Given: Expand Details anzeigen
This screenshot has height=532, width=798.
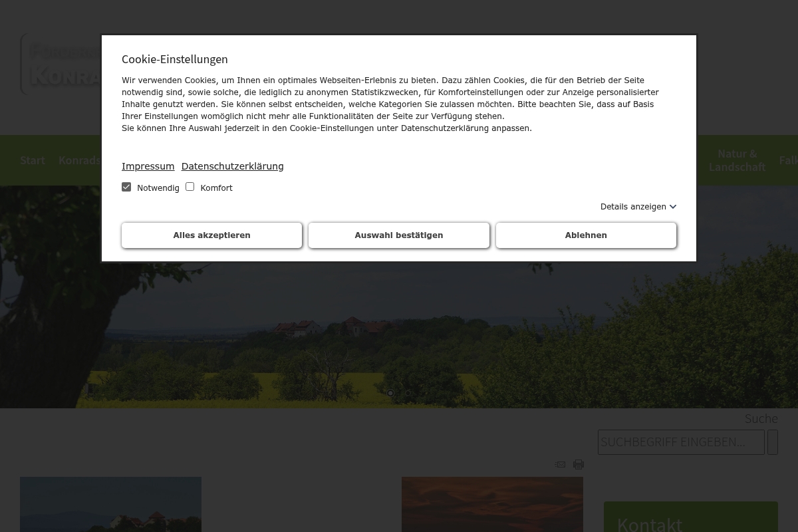Looking at the screenshot, I should (x=638, y=207).
